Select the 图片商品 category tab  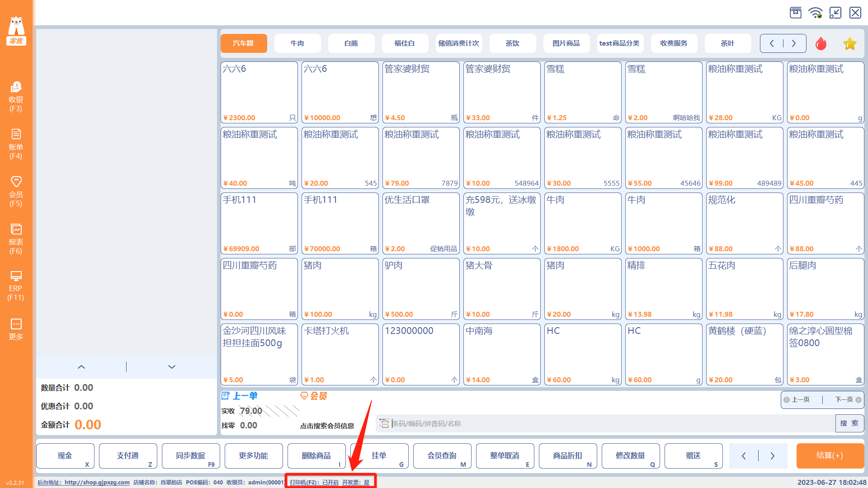coord(566,43)
